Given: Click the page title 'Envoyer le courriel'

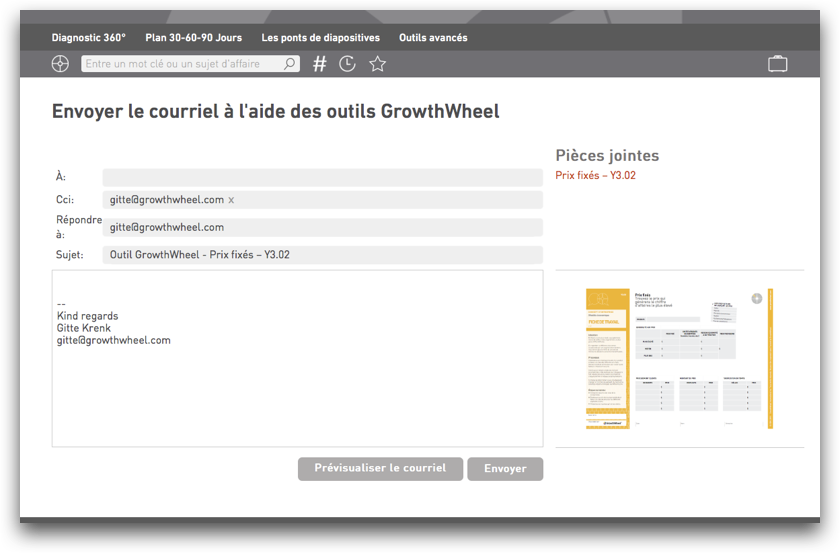Looking at the screenshot, I should point(275,111).
